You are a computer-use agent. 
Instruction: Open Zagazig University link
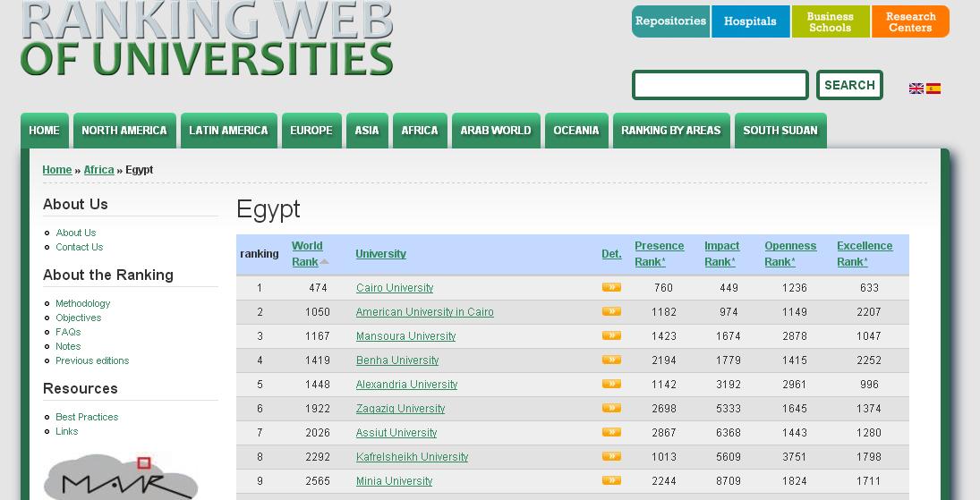401,409
